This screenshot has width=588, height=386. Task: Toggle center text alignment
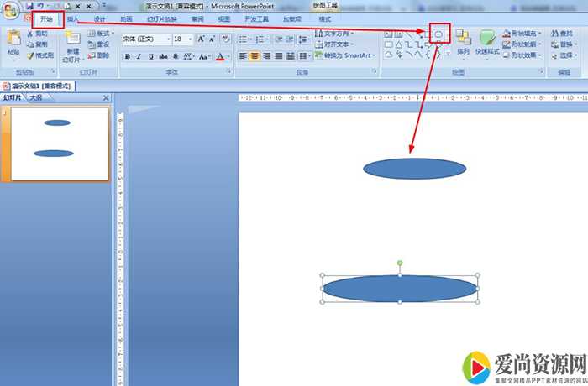255,56
